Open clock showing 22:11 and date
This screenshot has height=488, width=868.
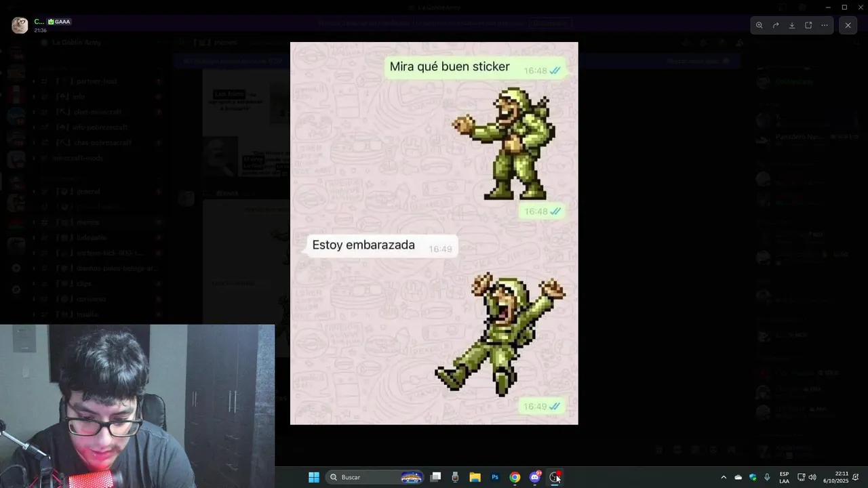coord(836,477)
